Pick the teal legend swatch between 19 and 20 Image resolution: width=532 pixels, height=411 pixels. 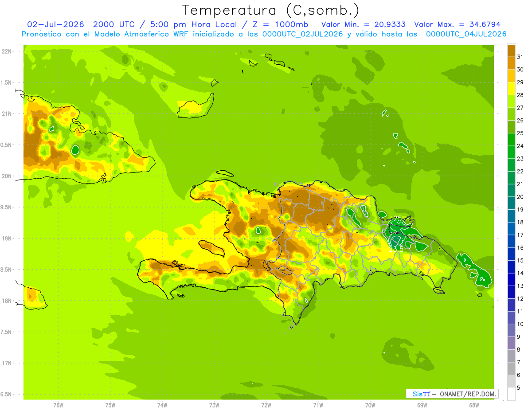[511, 203]
